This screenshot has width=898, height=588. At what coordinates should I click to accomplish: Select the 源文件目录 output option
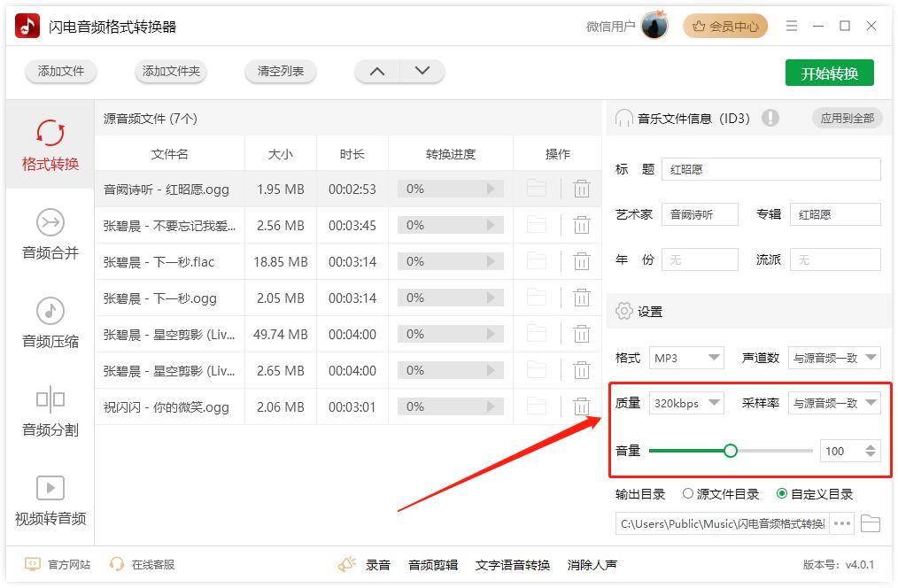pyautogui.click(x=688, y=494)
